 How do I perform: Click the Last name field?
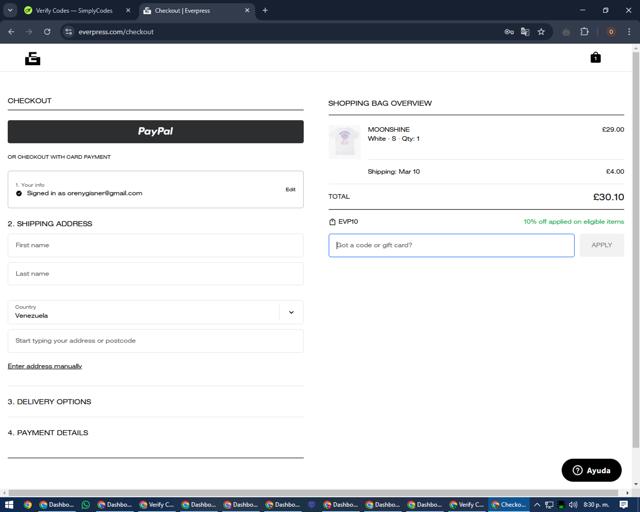click(156, 274)
